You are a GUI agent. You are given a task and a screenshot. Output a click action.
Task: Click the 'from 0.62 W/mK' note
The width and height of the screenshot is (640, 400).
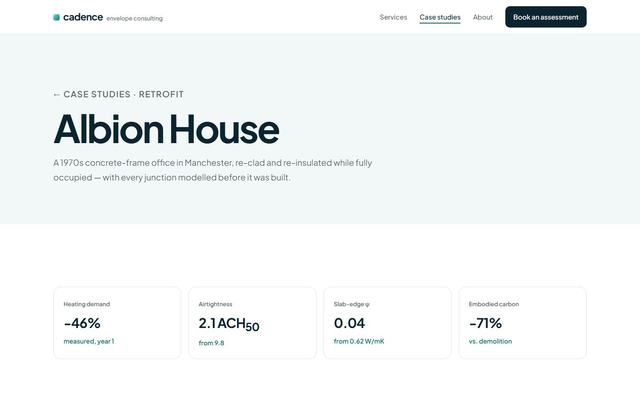[x=359, y=341]
